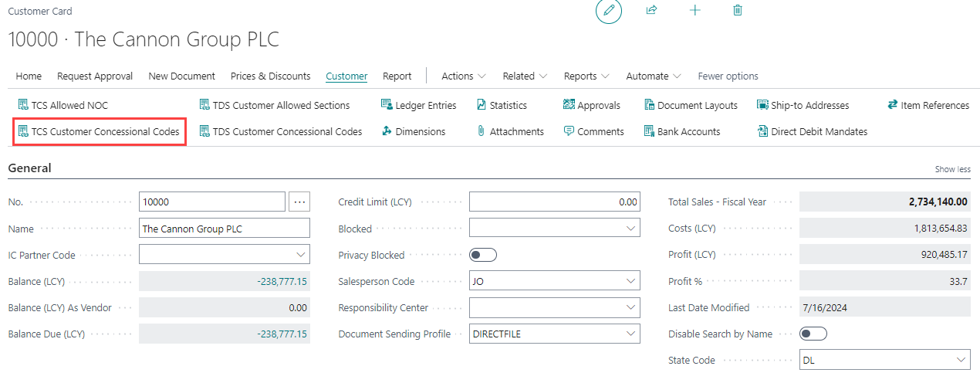
Task: Open Ledger Entries from the ribbon
Action: click(418, 105)
